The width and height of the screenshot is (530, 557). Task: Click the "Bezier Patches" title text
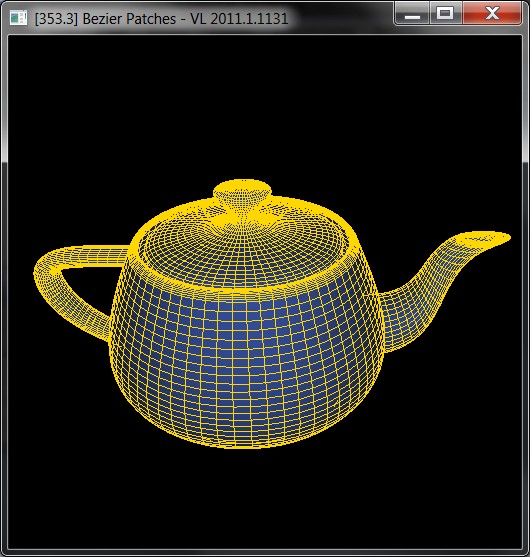(x=129, y=18)
